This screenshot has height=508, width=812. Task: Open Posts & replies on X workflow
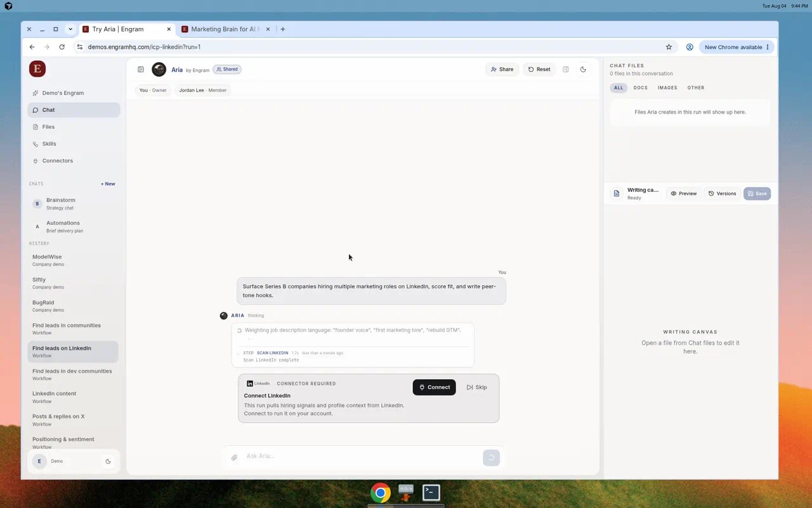(74, 420)
